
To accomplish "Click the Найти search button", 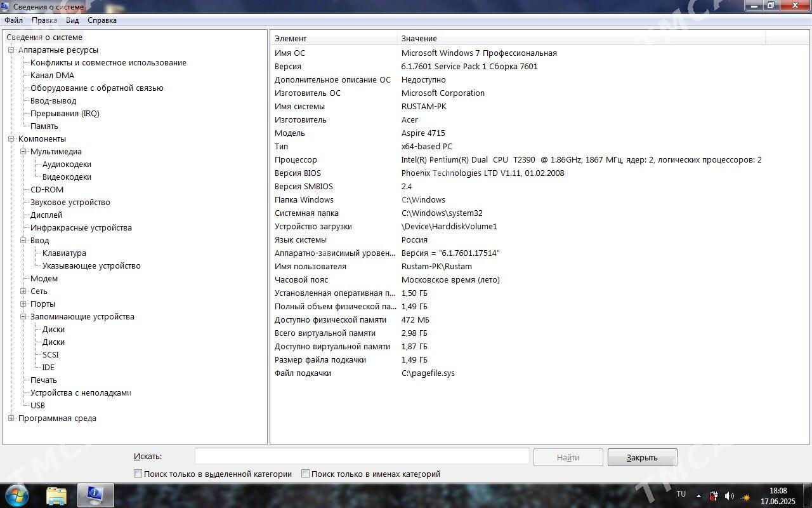I will tap(568, 457).
